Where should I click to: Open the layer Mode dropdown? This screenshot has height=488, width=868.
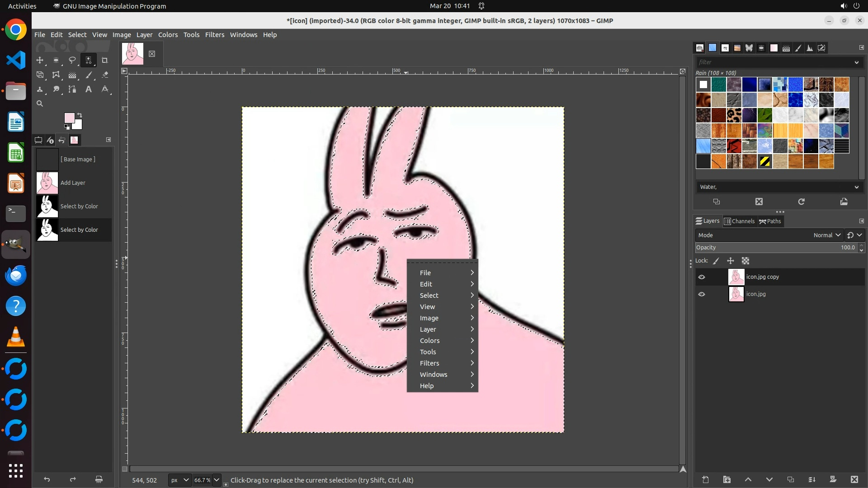pos(826,235)
